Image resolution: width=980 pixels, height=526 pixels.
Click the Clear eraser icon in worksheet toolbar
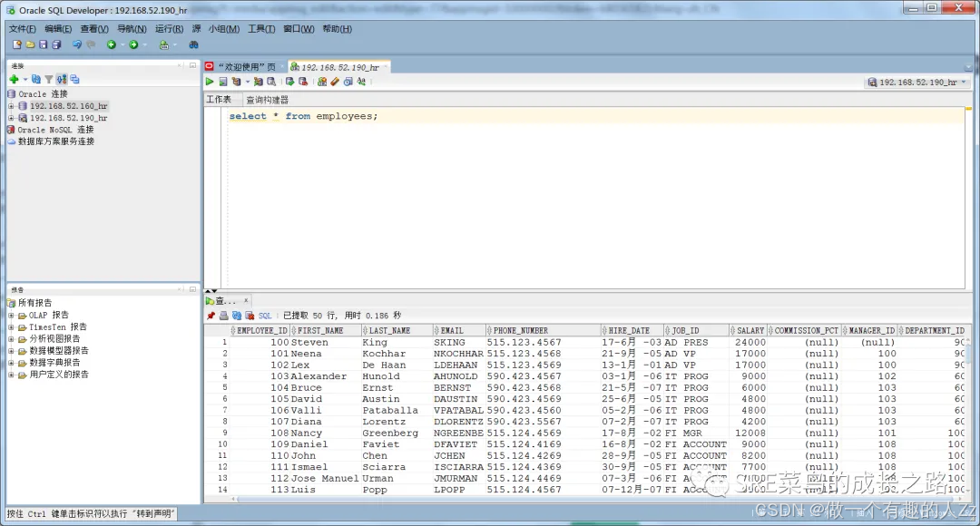tap(335, 82)
